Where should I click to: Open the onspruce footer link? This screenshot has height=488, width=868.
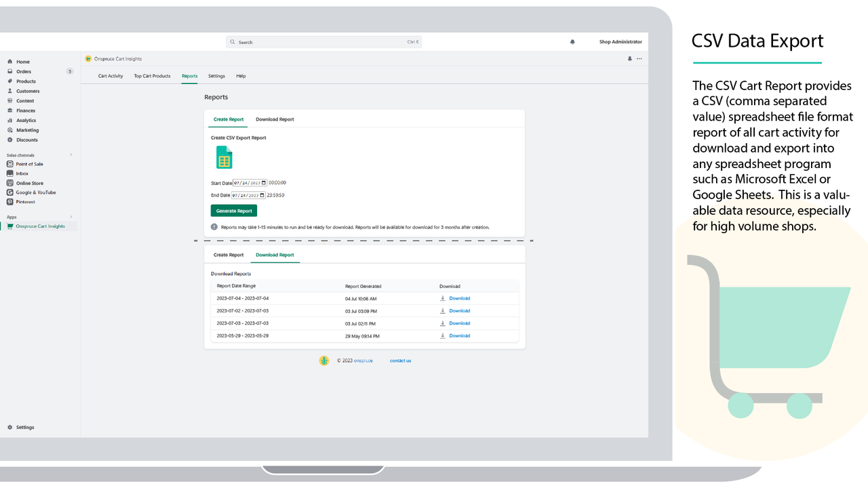coord(363,361)
